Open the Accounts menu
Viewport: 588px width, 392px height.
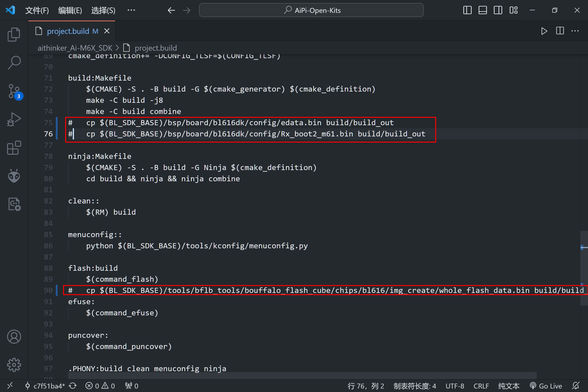14,336
